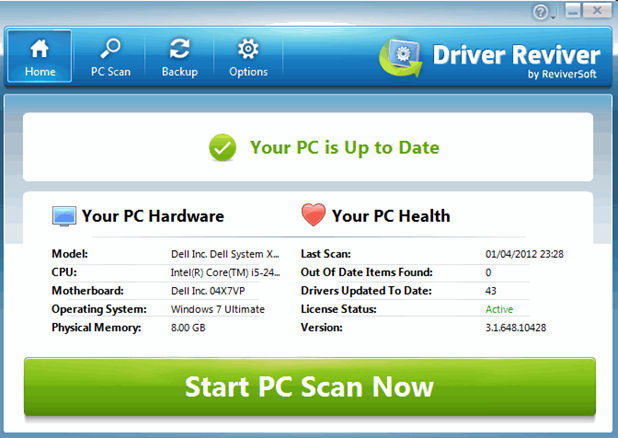Click the Drivers Updated To Date value '43'
618x438 pixels.
point(491,291)
